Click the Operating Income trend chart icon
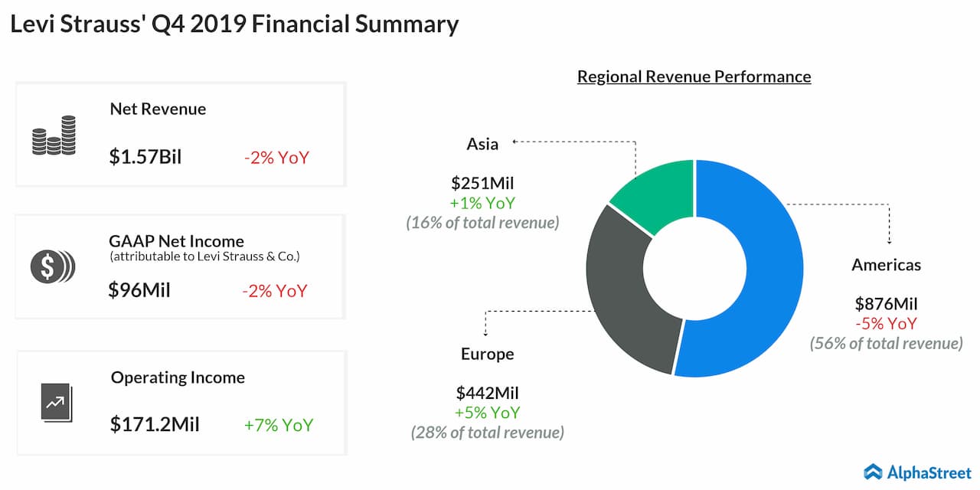Viewport: 980px width, 490px height. (x=56, y=401)
